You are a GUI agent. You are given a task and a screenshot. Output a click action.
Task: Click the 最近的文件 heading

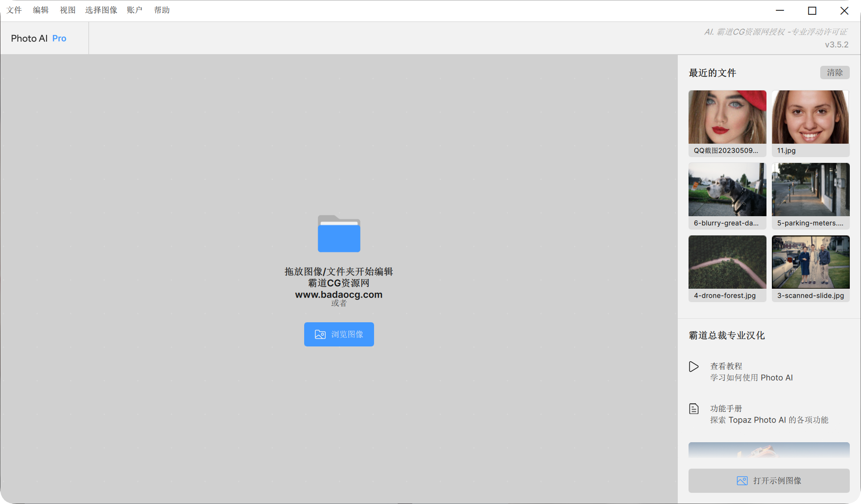(x=712, y=73)
